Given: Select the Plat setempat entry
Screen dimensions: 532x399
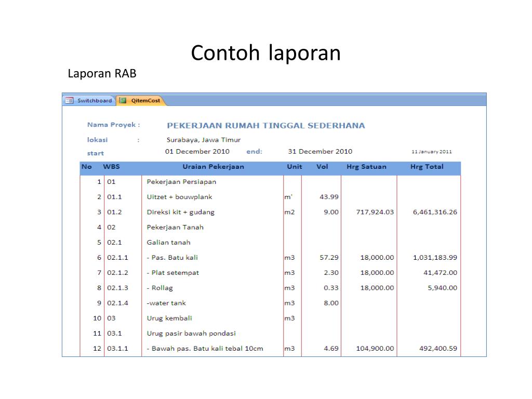Looking at the screenshot, I should point(172,273).
